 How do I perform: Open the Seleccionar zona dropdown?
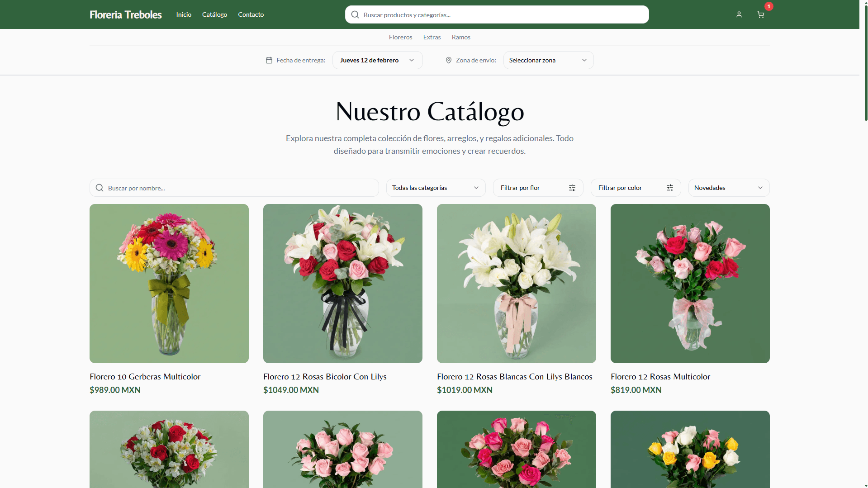(549, 60)
